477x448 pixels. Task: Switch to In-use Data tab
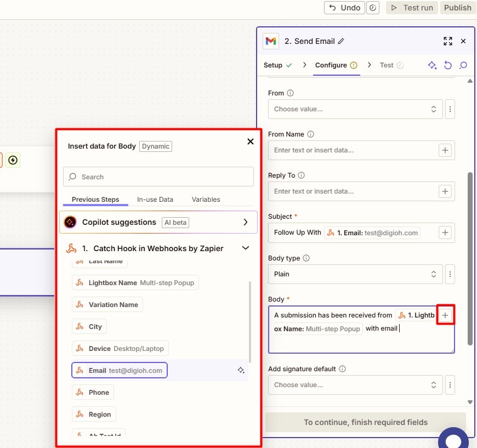coord(155,200)
